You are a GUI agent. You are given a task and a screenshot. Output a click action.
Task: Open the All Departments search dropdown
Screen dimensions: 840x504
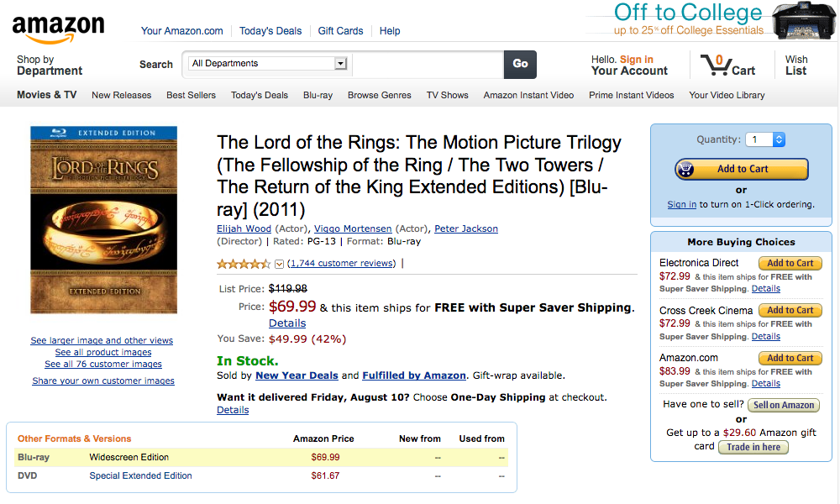coord(269,64)
